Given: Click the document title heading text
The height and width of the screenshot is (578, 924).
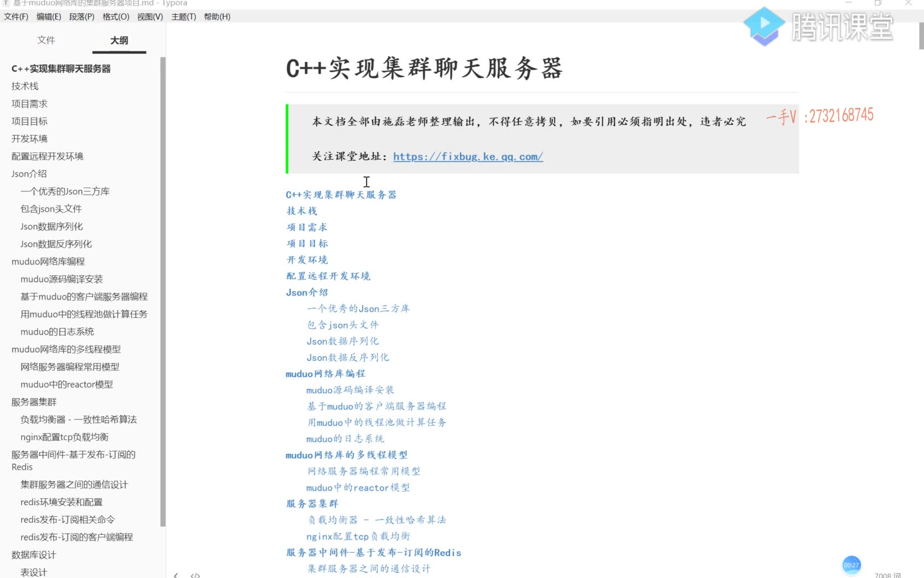Looking at the screenshot, I should pos(425,69).
